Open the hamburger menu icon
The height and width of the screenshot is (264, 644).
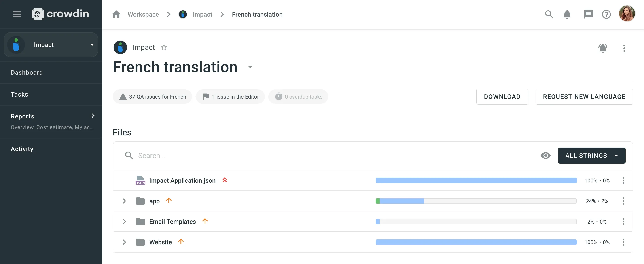[17, 14]
